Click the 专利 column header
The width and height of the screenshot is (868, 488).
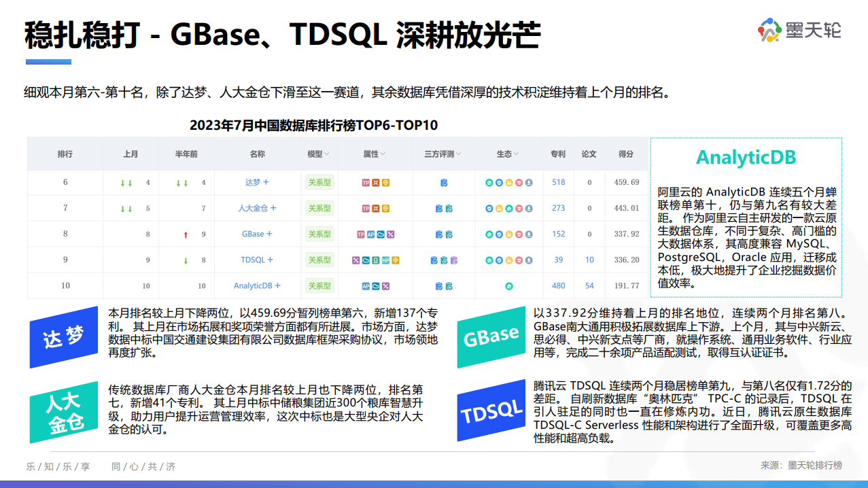pos(558,154)
